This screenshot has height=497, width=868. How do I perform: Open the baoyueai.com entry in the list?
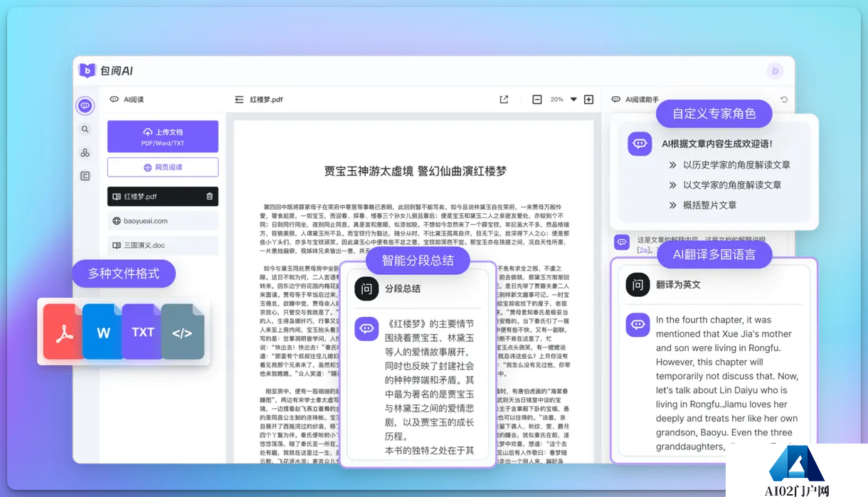coord(163,221)
